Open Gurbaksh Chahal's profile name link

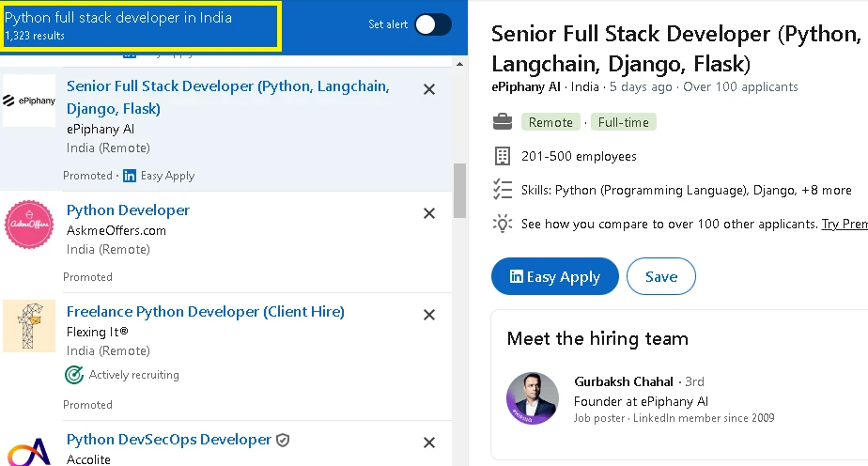pos(624,381)
